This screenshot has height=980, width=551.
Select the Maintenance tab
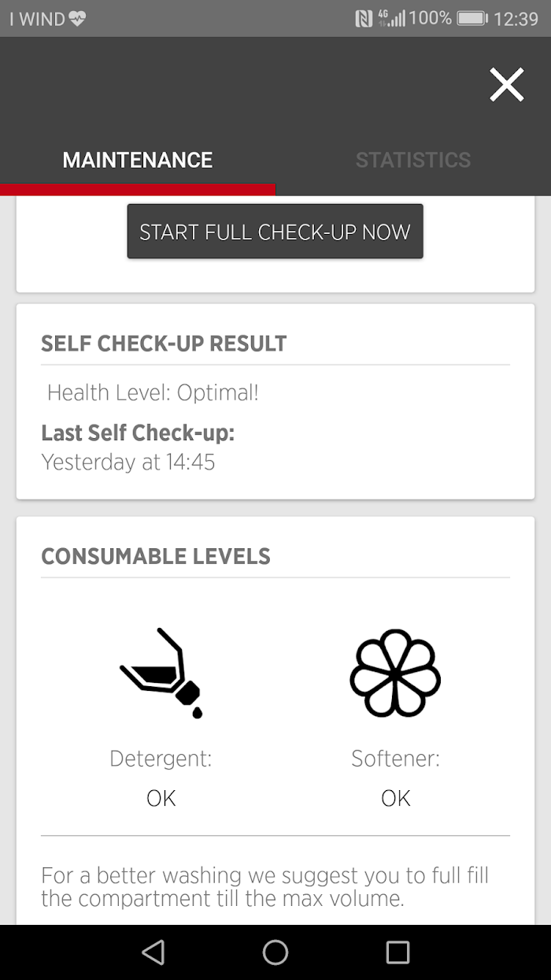(x=138, y=160)
